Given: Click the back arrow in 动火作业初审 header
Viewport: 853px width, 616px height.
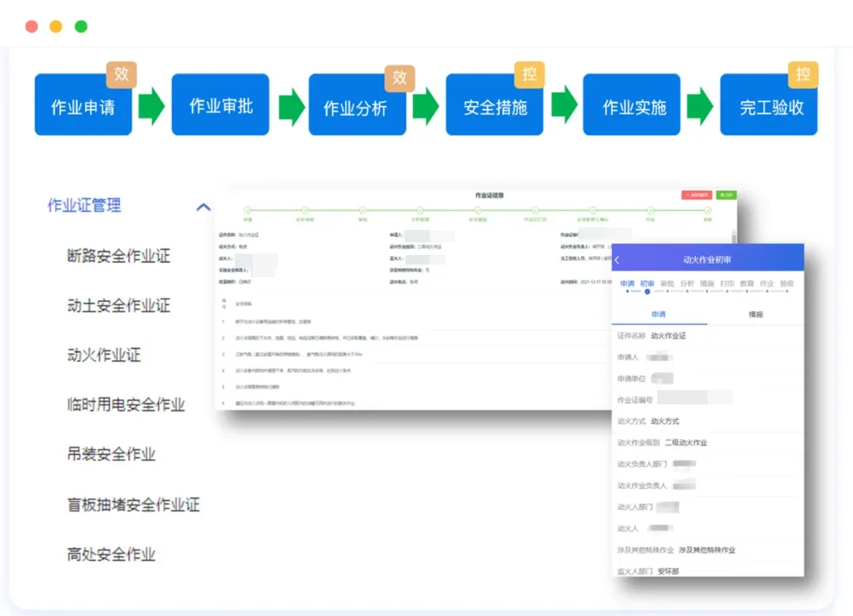Looking at the screenshot, I should click(x=618, y=260).
